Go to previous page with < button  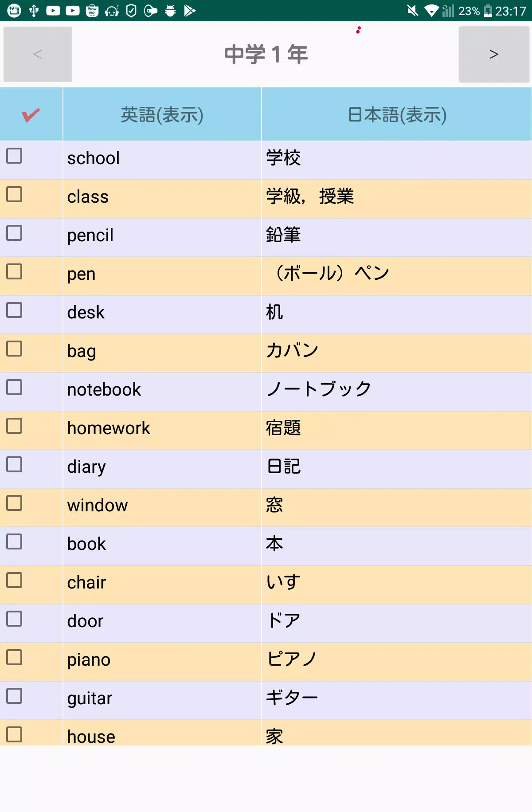37,54
